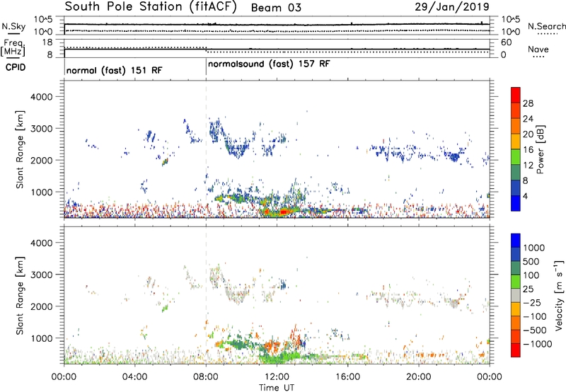Click the '28' power scale value
This screenshot has height=392, width=566.
528,103
